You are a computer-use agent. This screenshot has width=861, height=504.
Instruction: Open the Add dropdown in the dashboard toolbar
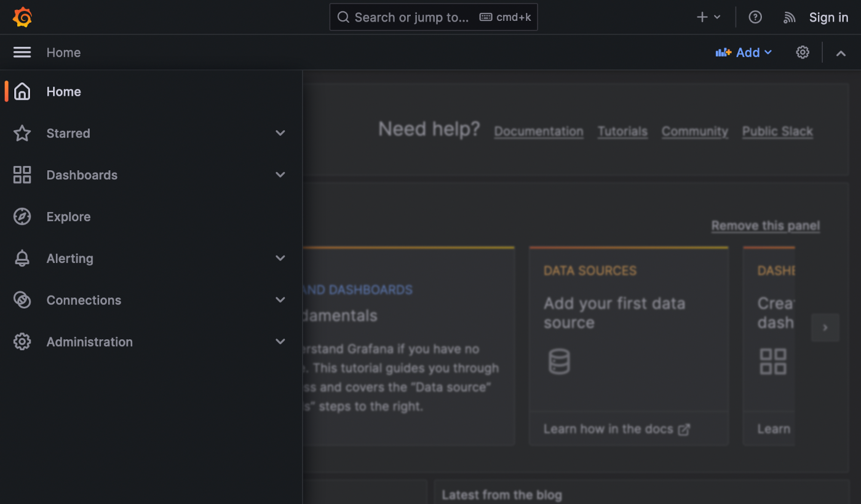tap(744, 52)
